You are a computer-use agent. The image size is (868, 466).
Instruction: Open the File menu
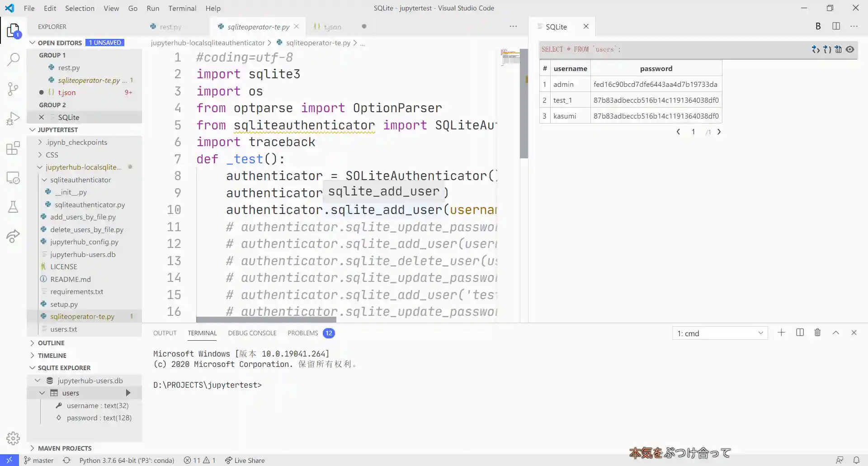pyautogui.click(x=29, y=8)
